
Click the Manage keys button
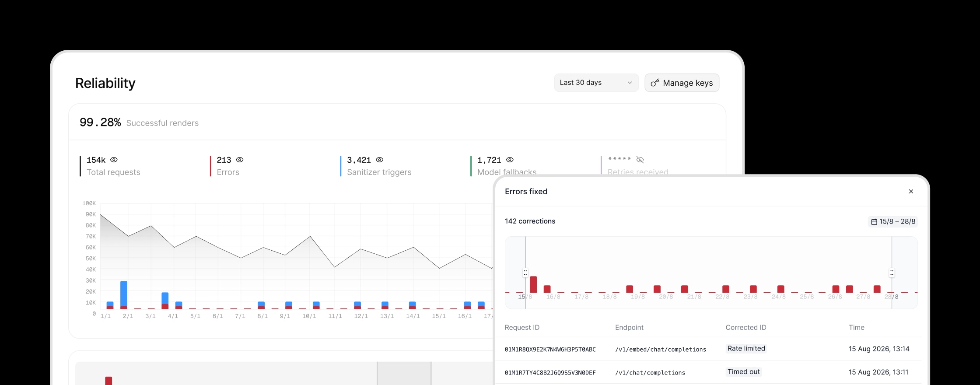682,83
